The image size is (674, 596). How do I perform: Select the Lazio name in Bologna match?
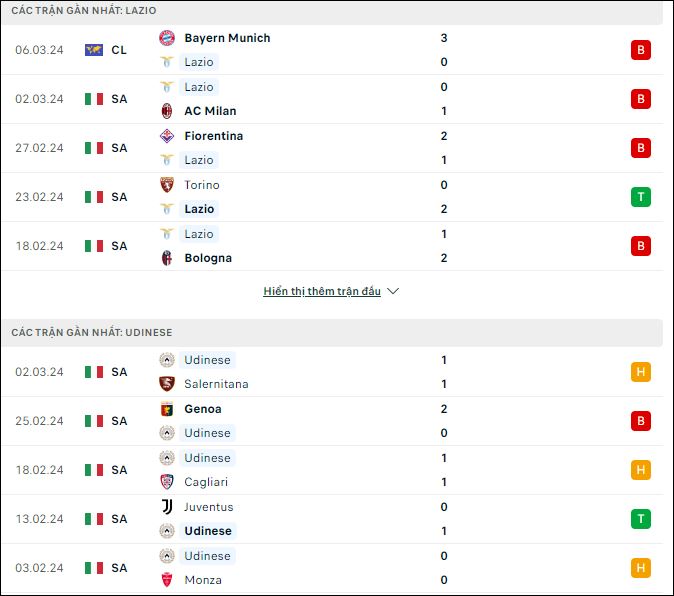point(199,234)
